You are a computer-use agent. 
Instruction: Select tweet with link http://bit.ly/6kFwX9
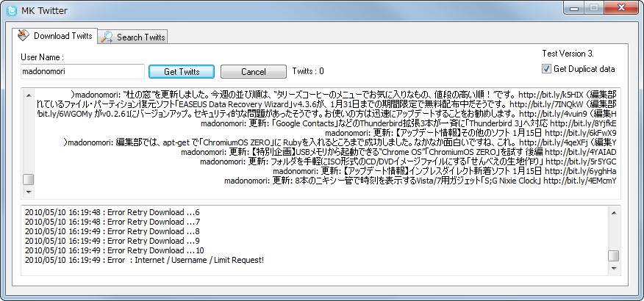(x=471, y=133)
